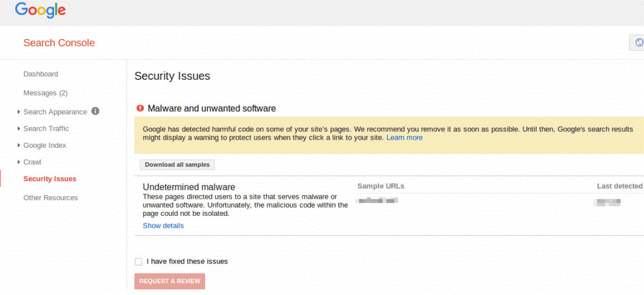Open the blurred sample URL entry

[377, 201]
